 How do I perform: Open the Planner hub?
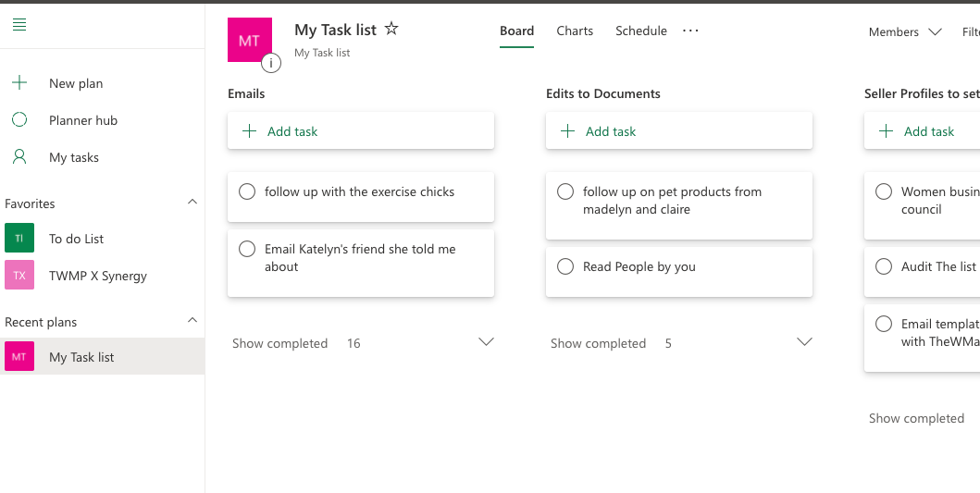(x=83, y=120)
